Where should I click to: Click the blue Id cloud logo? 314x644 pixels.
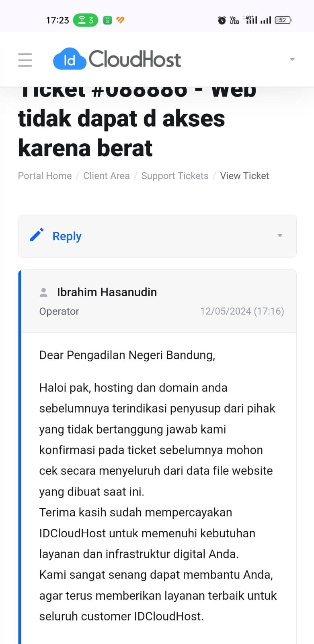pos(70,60)
